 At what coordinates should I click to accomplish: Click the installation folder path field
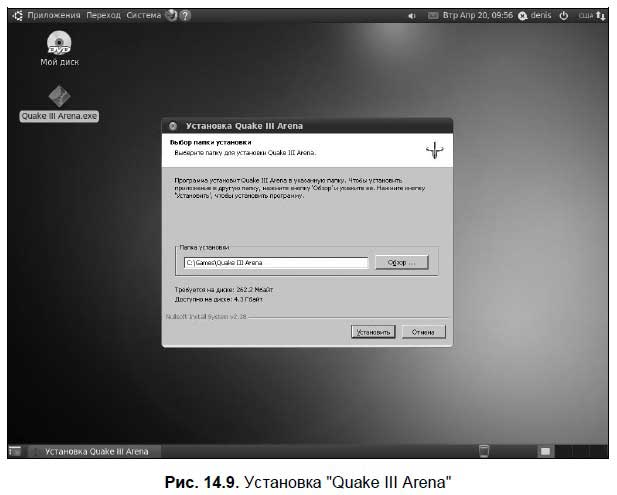(x=276, y=263)
